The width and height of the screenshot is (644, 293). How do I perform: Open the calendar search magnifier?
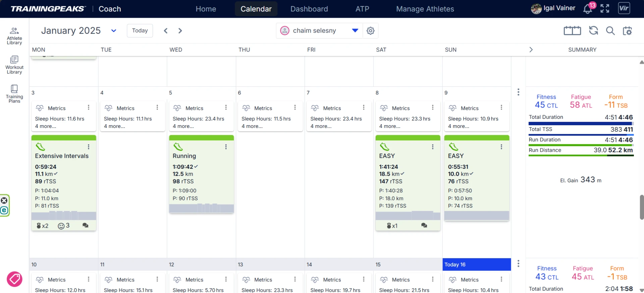click(x=610, y=31)
